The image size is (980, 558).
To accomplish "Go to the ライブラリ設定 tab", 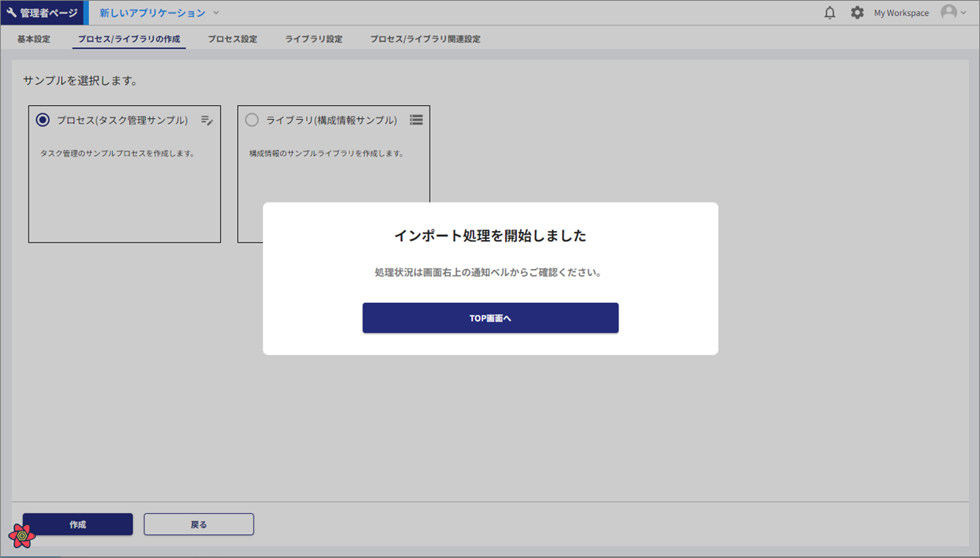I will click(x=314, y=39).
